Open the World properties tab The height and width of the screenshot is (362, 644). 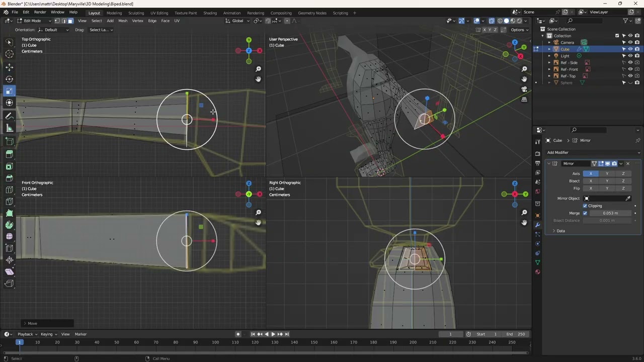click(x=537, y=192)
